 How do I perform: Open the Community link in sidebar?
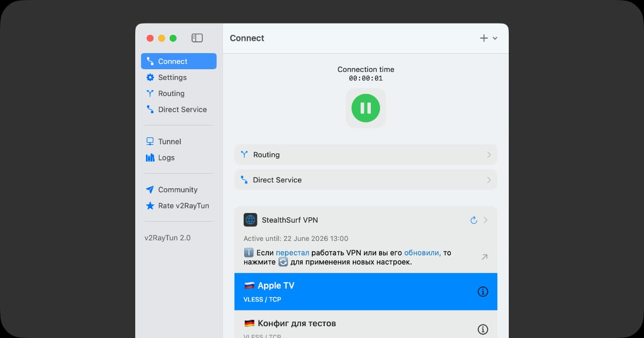[177, 189]
